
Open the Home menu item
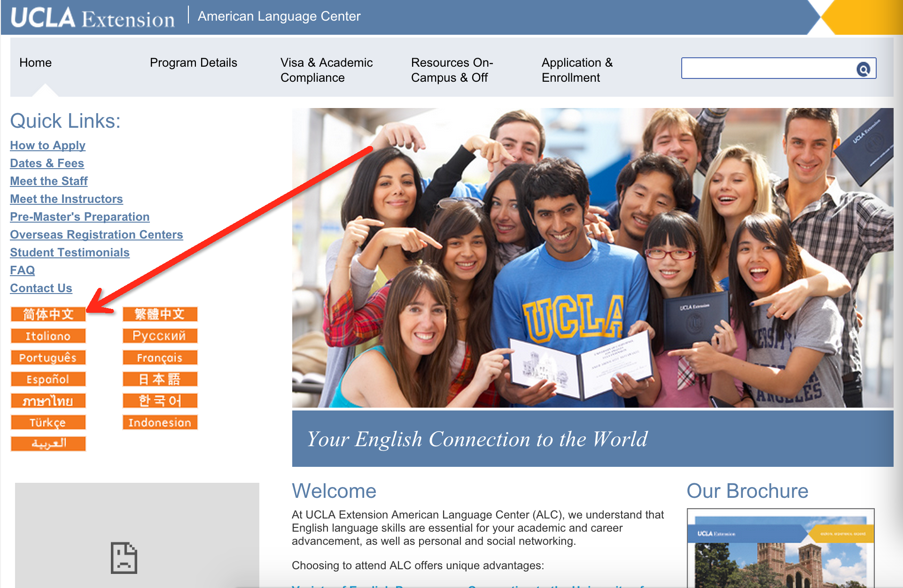coord(36,62)
